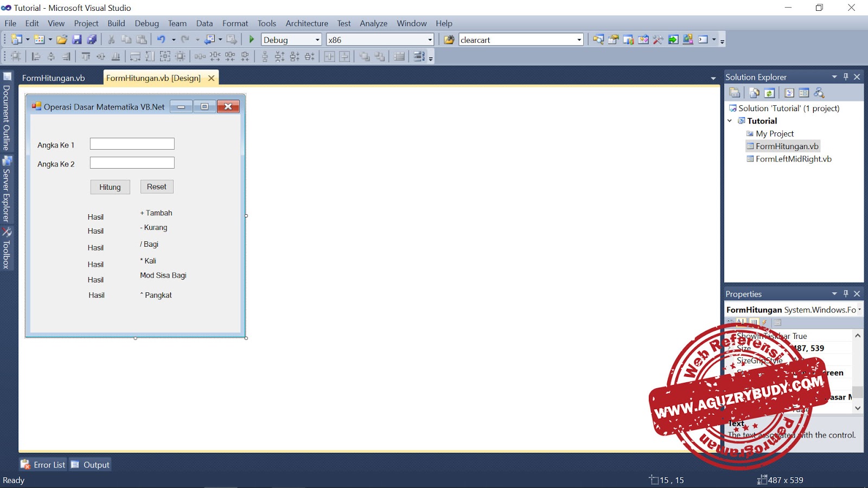868x488 pixels.
Task: Save the current file with the Save icon
Action: 77,40
